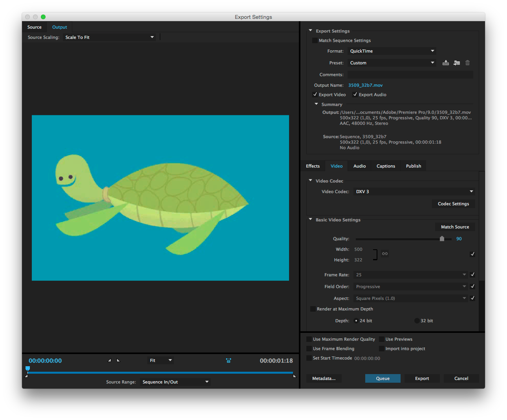This screenshot has width=507, height=420.
Task: Switch to the Audio tab
Action: tap(359, 166)
